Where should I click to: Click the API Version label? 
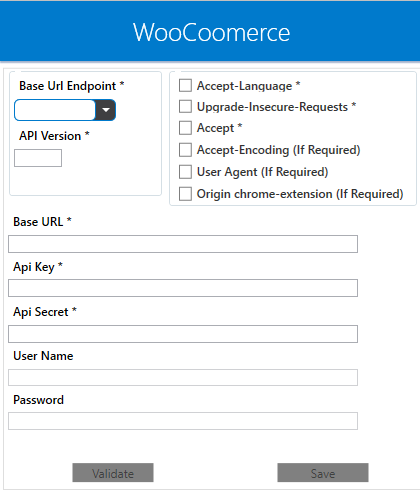54,136
